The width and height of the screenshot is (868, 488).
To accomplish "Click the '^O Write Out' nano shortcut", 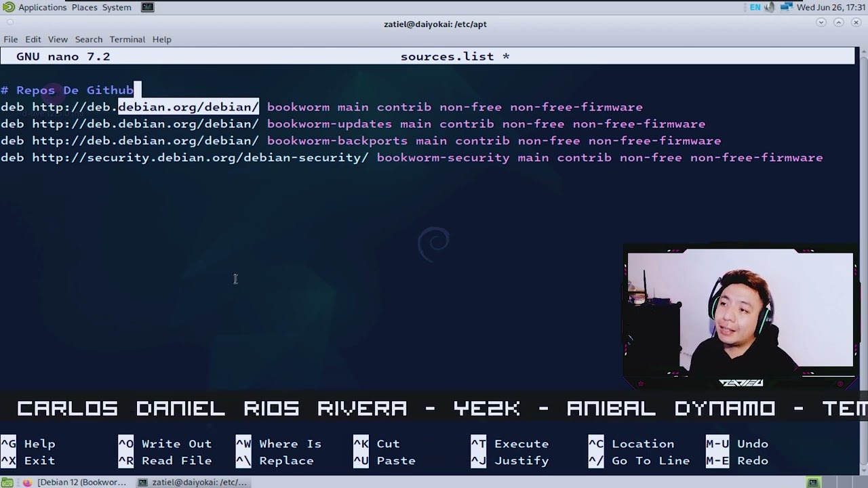I will (x=165, y=444).
